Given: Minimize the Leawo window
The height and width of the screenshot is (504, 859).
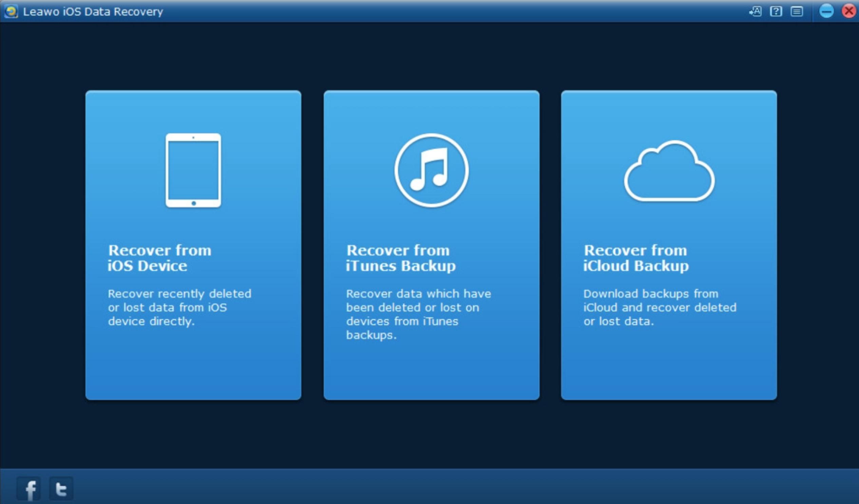Looking at the screenshot, I should (826, 11).
